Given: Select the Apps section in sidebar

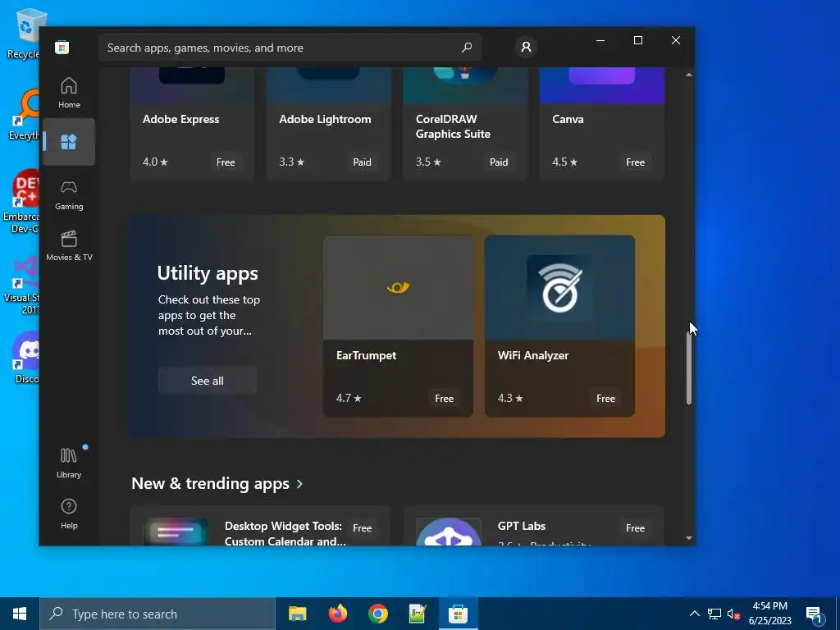Looking at the screenshot, I should (x=69, y=142).
